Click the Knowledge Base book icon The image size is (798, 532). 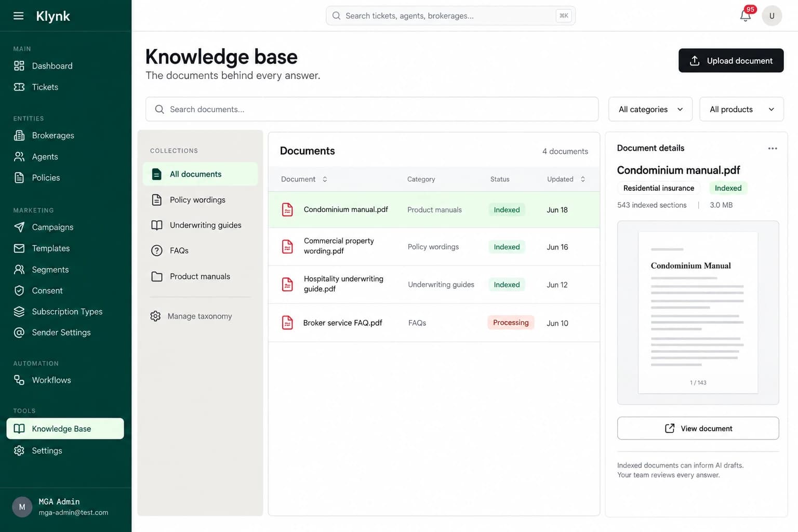[x=19, y=429]
